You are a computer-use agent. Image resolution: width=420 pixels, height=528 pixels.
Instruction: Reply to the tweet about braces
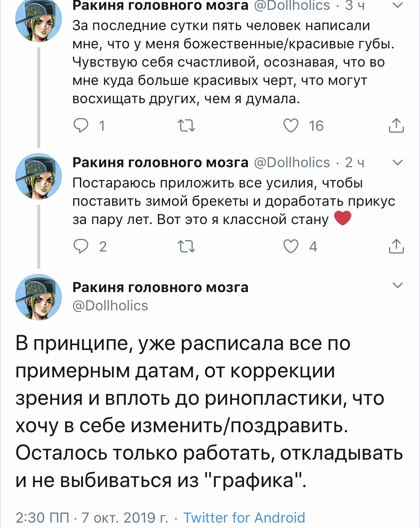[81, 246]
